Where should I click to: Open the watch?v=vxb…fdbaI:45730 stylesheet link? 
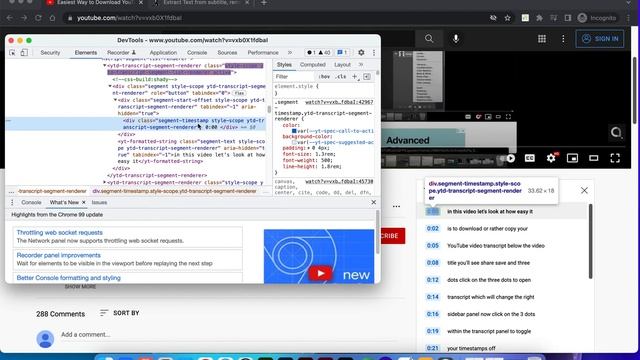tap(339, 181)
